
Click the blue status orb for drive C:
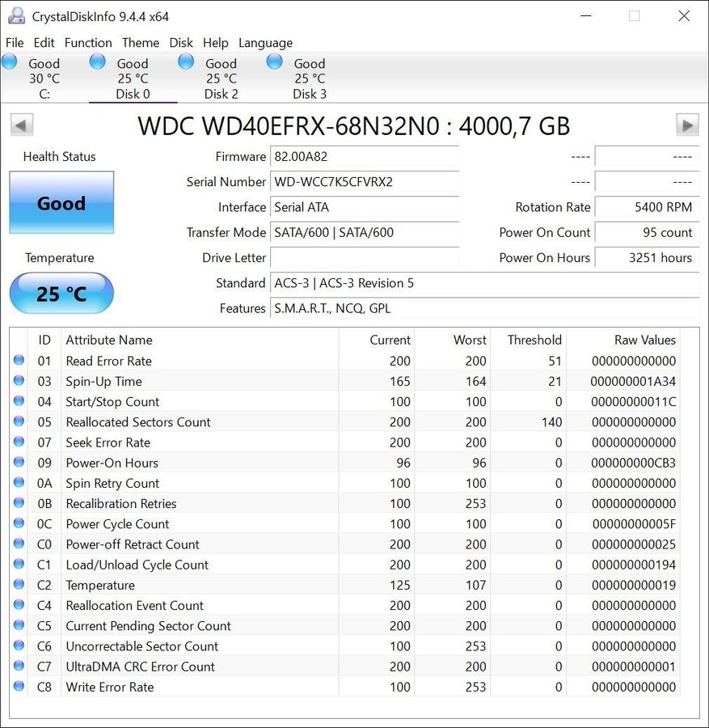(10, 61)
